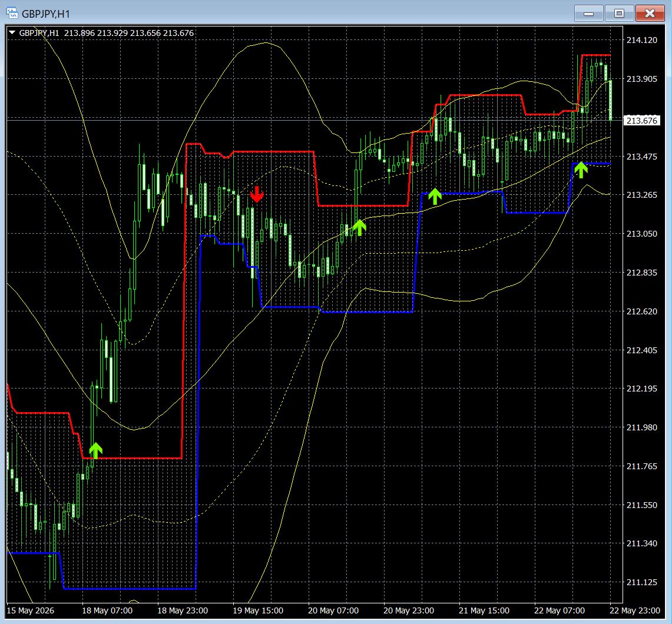Viewport: 672px width, 624px height.
Task: Click green up arrow near 18 May 07:00
Action: (x=95, y=450)
